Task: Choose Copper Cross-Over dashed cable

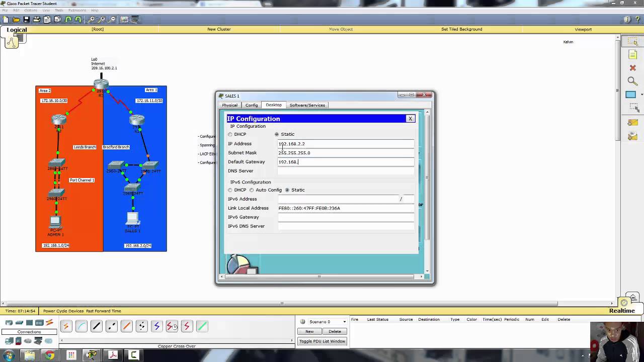Action: (x=111, y=326)
